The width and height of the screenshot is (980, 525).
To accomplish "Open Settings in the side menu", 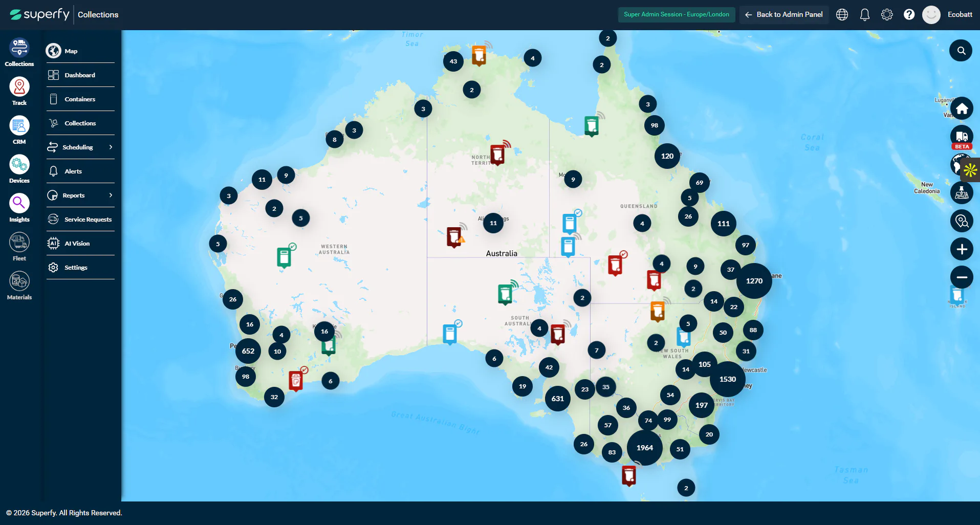I will 80,268.
